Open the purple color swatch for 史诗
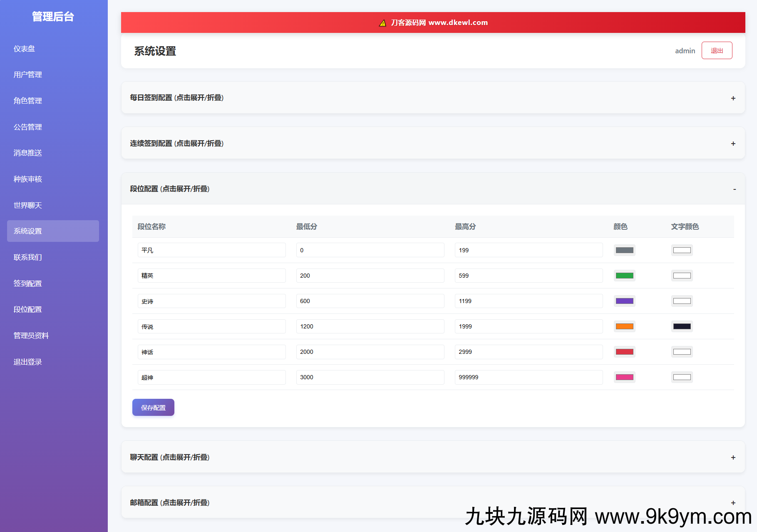757x532 pixels. pos(624,301)
